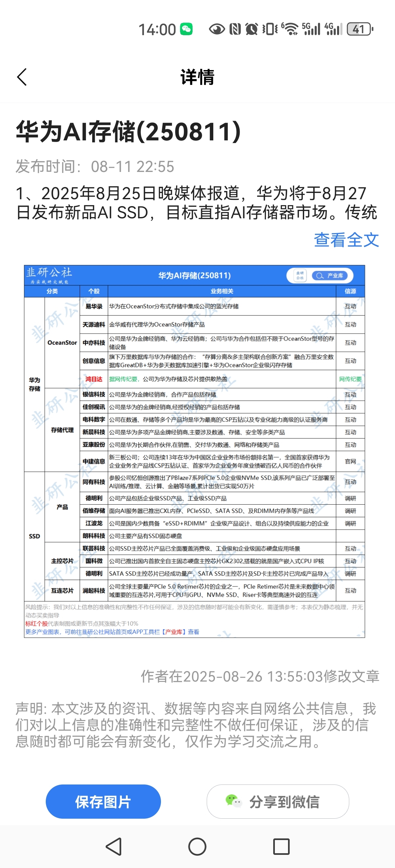
Task: Tap the 存储代理 category cell
Action: click(x=63, y=430)
